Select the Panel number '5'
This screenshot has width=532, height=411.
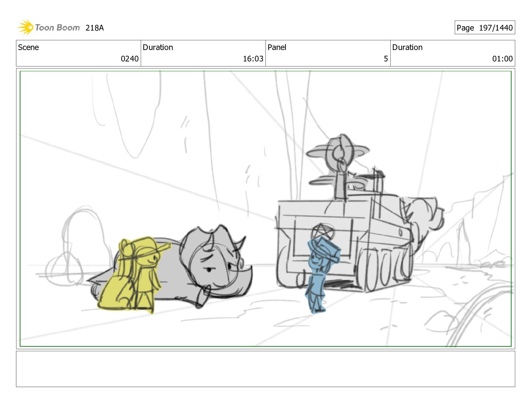[386, 59]
